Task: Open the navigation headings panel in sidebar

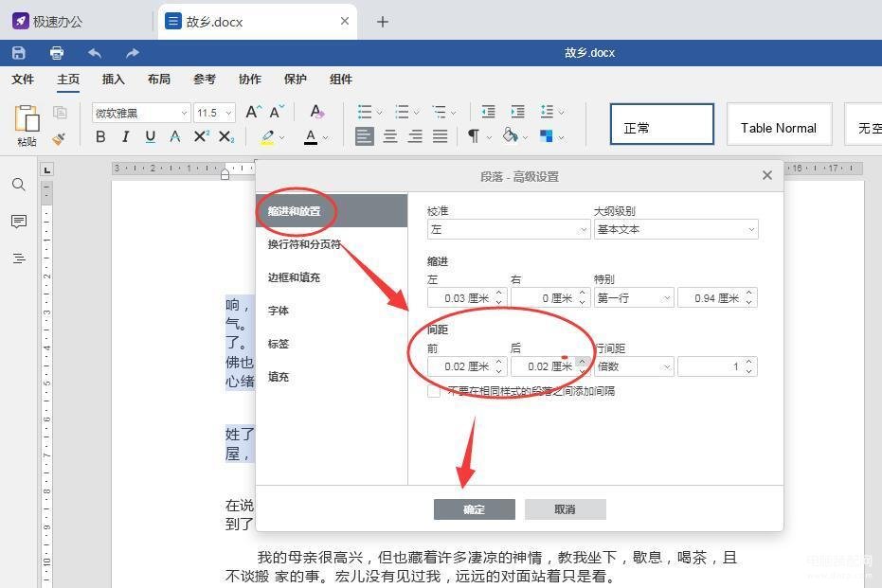Action: coord(19,258)
